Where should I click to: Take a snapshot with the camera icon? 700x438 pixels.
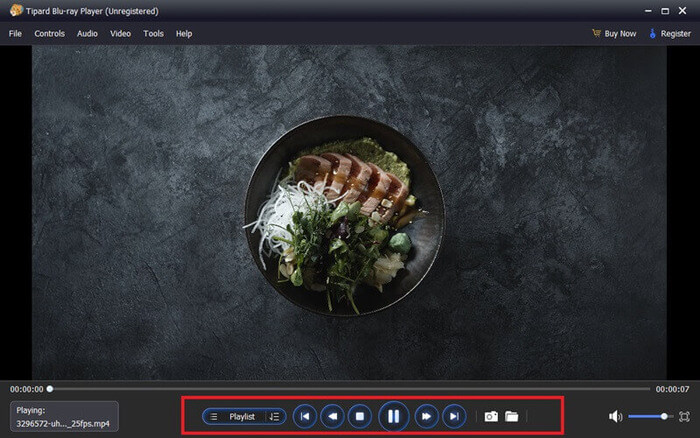(x=491, y=416)
